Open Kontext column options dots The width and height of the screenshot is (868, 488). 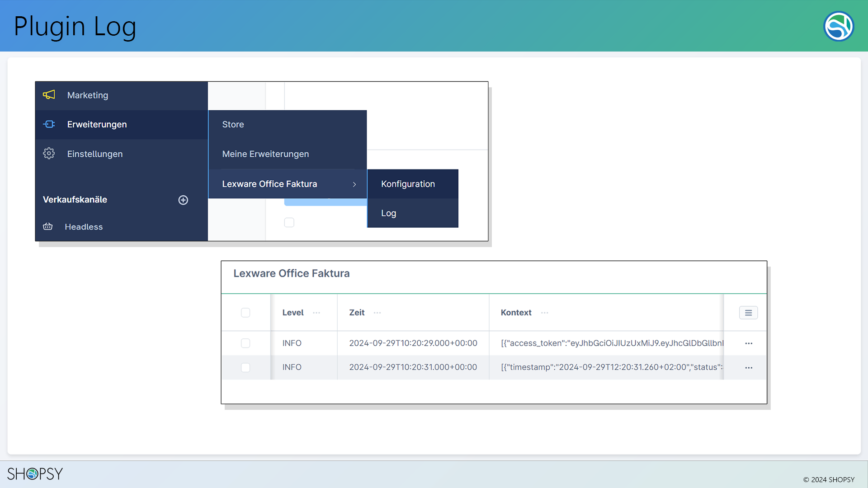click(x=545, y=313)
